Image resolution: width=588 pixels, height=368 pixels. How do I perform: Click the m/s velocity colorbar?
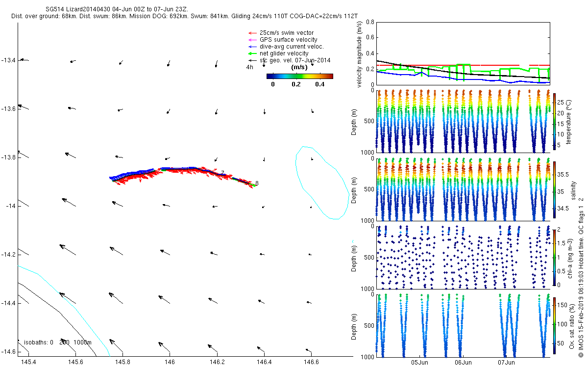[299, 76]
